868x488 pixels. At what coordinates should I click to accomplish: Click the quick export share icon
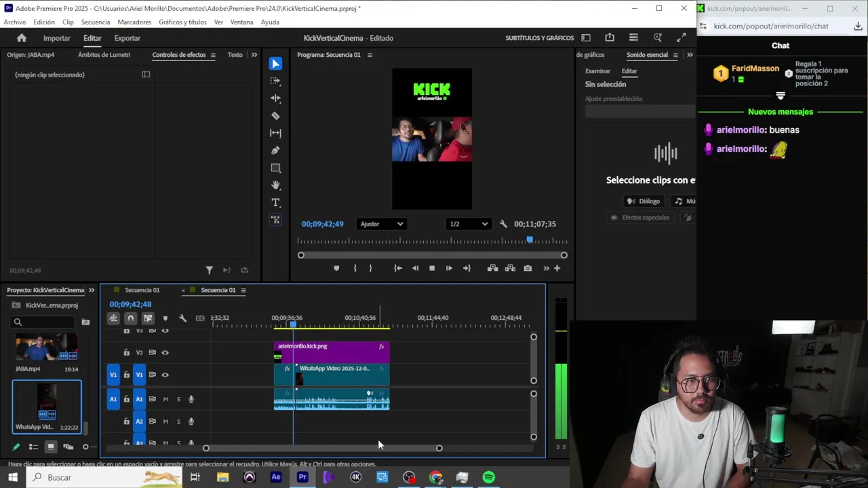(610, 38)
